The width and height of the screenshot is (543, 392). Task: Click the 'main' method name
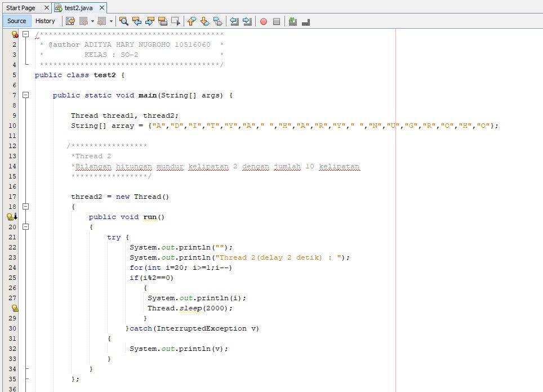point(148,95)
